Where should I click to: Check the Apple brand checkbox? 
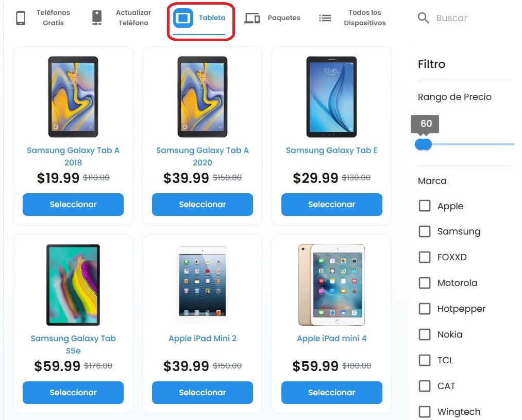(425, 206)
